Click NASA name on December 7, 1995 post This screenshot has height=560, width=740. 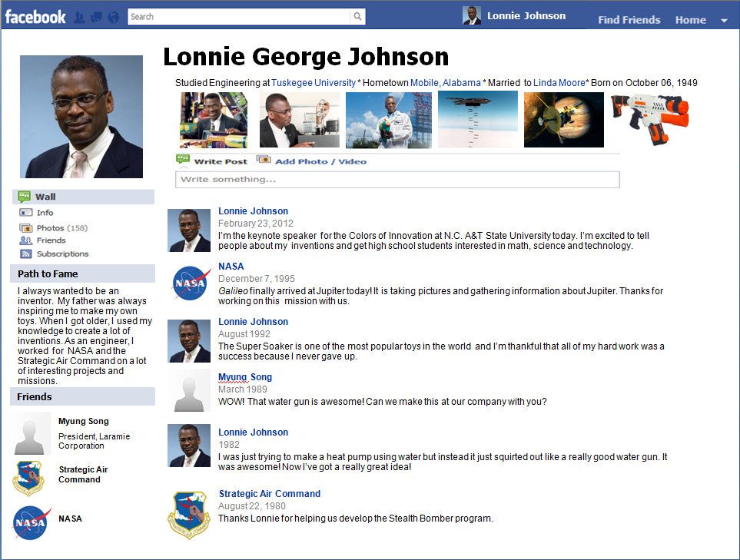(231, 266)
